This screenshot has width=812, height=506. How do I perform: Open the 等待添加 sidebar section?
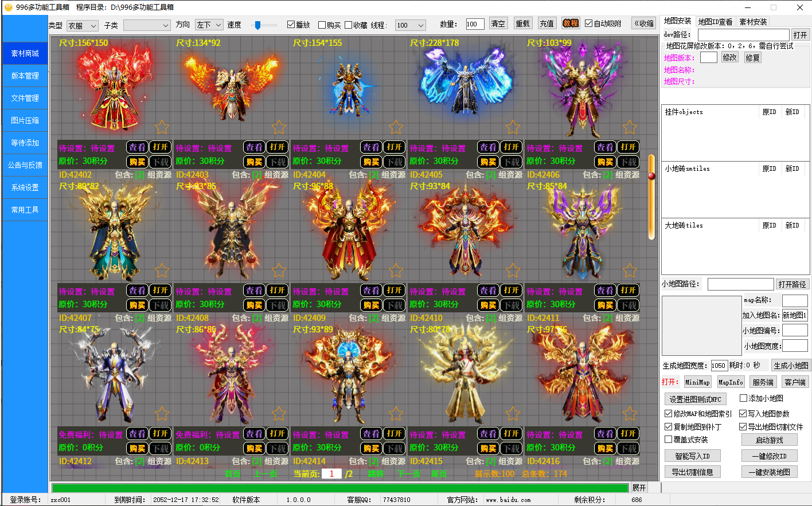(x=25, y=143)
